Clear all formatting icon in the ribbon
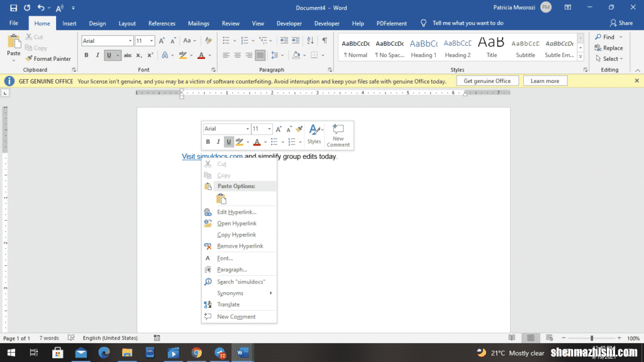The image size is (644, 362). pyautogui.click(x=208, y=41)
